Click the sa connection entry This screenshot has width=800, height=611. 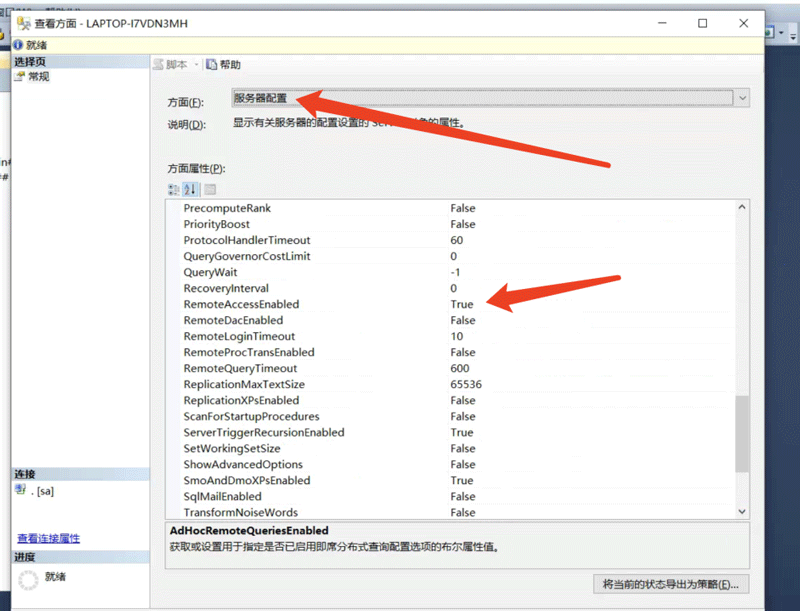tap(35, 491)
